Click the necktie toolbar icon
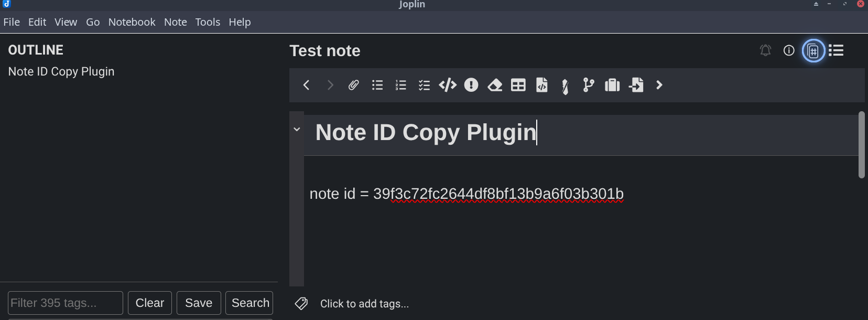Image resolution: width=868 pixels, height=320 pixels. click(565, 86)
